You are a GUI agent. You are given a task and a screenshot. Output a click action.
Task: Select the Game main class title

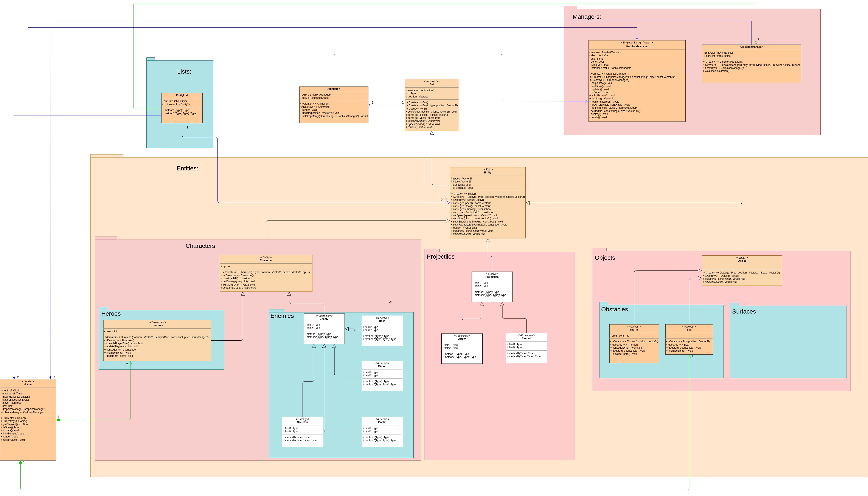click(28, 385)
